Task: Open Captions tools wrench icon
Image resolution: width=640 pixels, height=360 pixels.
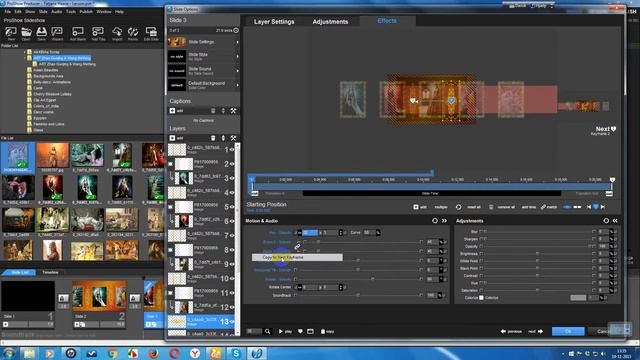Action: coord(233,111)
